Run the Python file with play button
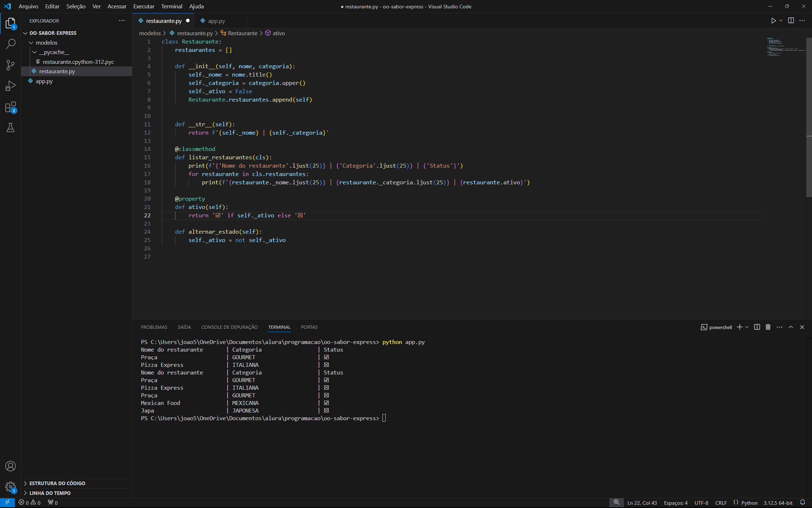The image size is (812, 508). tap(773, 21)
